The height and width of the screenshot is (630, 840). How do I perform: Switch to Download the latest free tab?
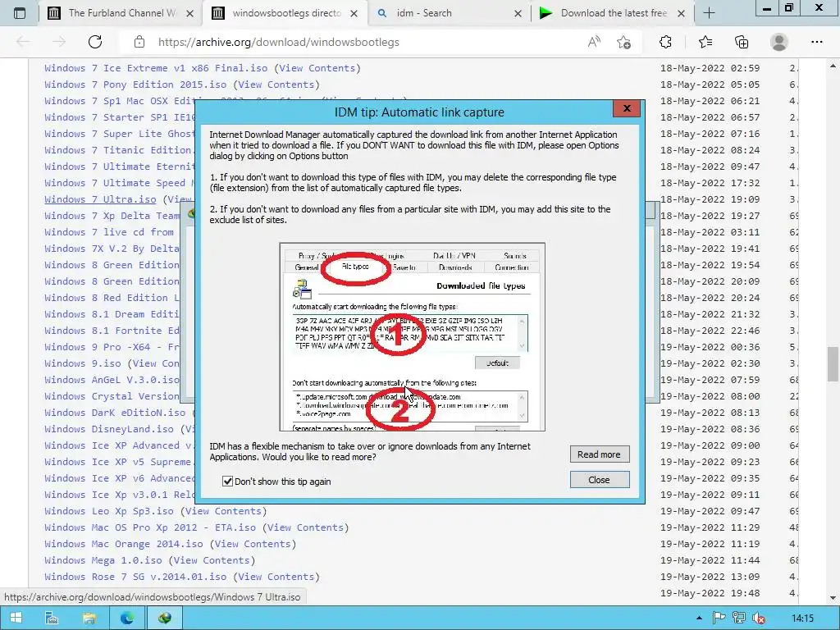612,13
